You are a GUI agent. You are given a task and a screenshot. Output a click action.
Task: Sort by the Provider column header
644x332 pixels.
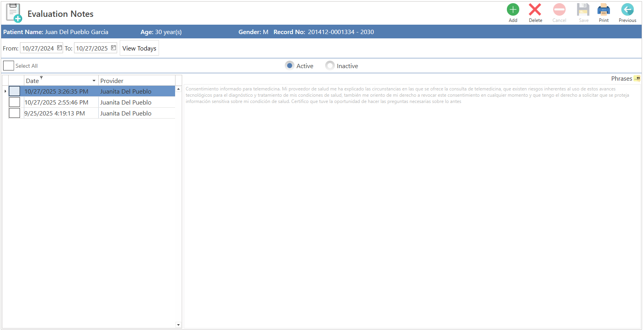click(x=137, y=81)
